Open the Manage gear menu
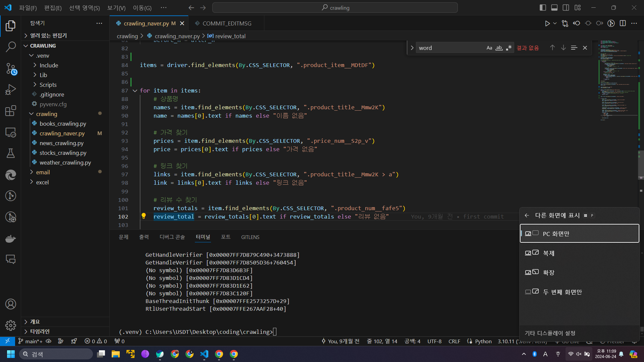 [x=10, y=325]
